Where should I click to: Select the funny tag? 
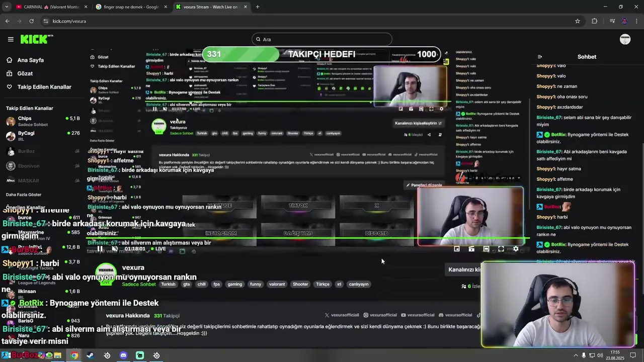click(x=256, y=284)
